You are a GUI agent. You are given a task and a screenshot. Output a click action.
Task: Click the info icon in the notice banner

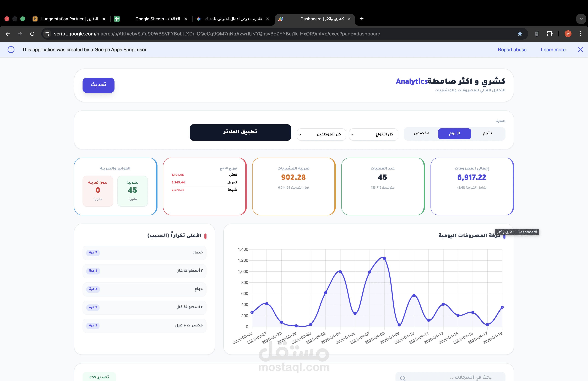(11, 49)
